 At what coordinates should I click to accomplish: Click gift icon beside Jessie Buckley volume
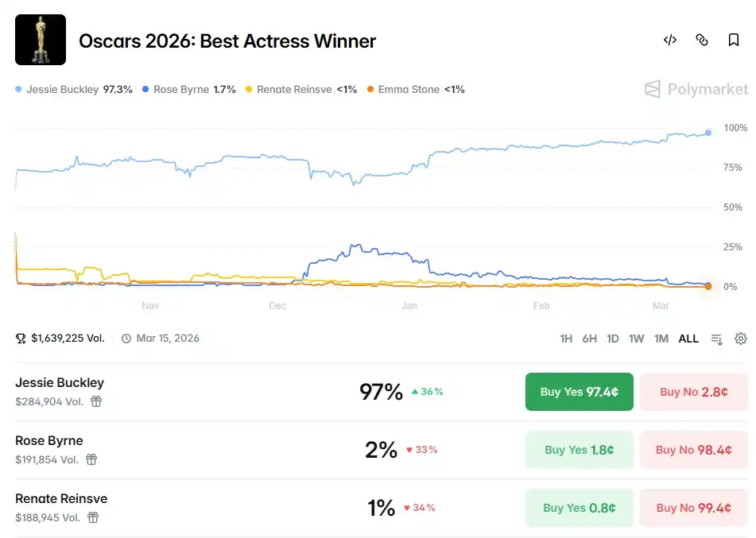tap(96, 401)
